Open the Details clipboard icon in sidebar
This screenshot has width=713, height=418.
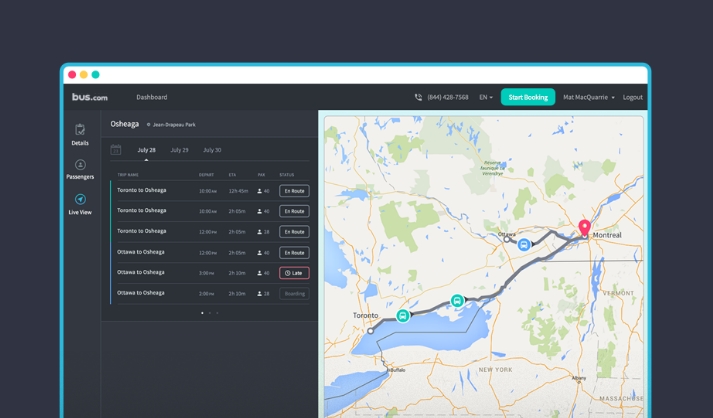click(x=80, y=130)
